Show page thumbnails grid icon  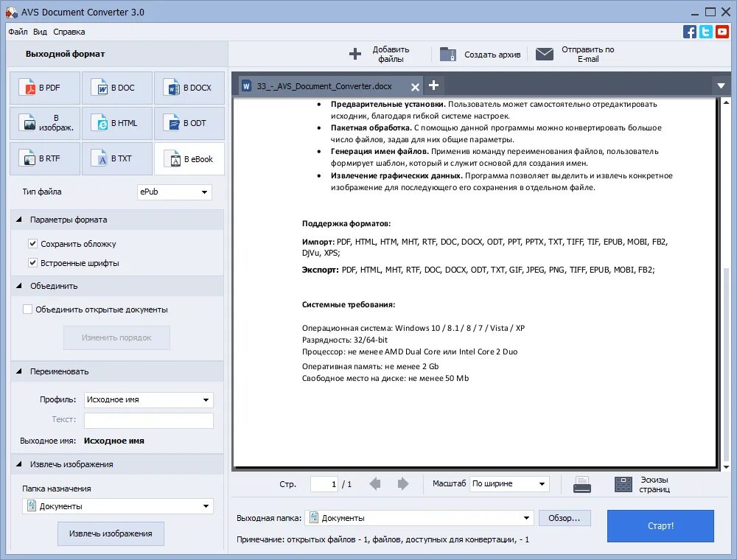click(x=624, y=484)
